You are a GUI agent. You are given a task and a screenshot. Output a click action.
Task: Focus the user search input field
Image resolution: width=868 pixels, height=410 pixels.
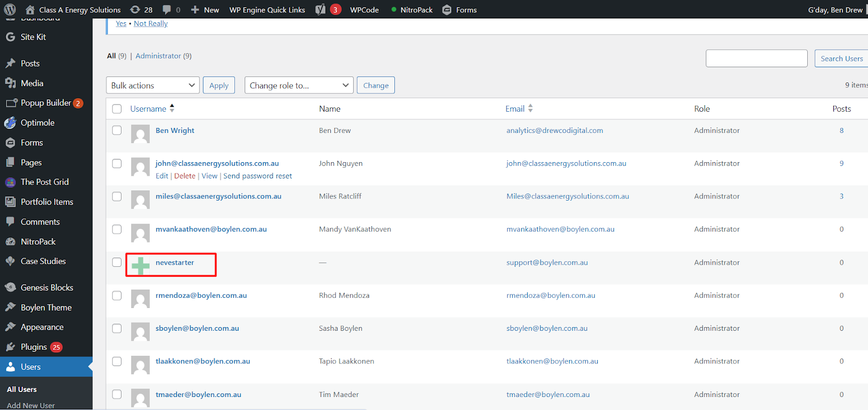(757, 59)
